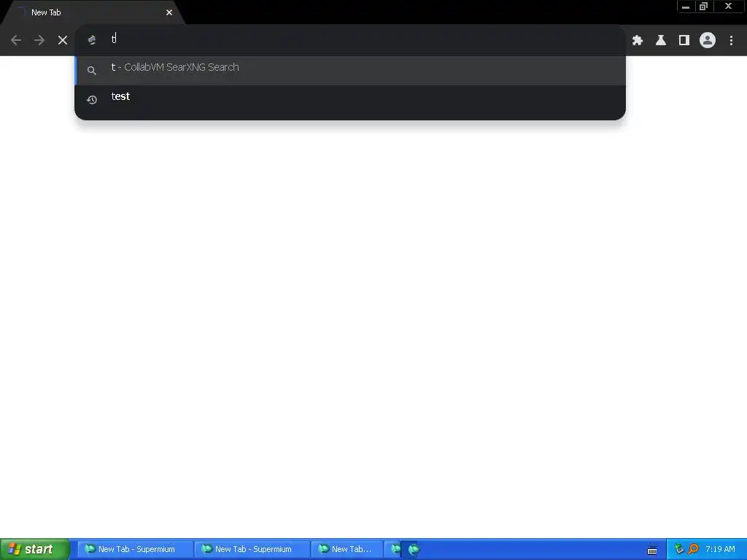
Task: Open the on-screen keyboard taskbar icon
Action: [652, 551]
